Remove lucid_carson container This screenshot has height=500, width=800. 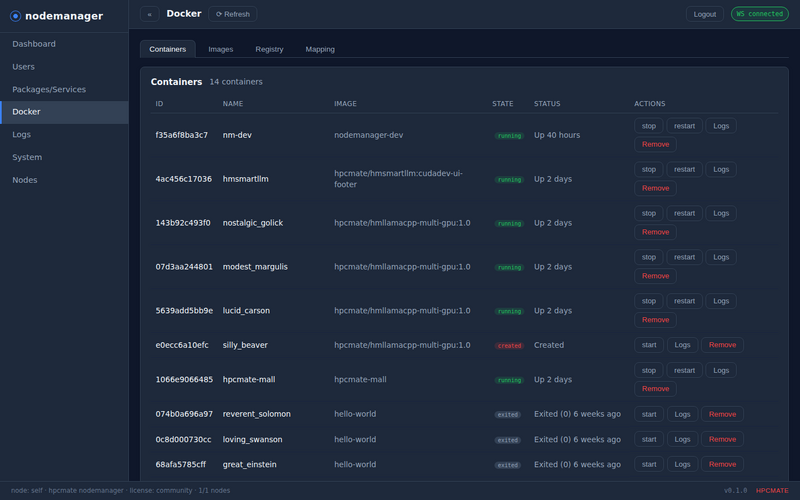tap(656, 320)
